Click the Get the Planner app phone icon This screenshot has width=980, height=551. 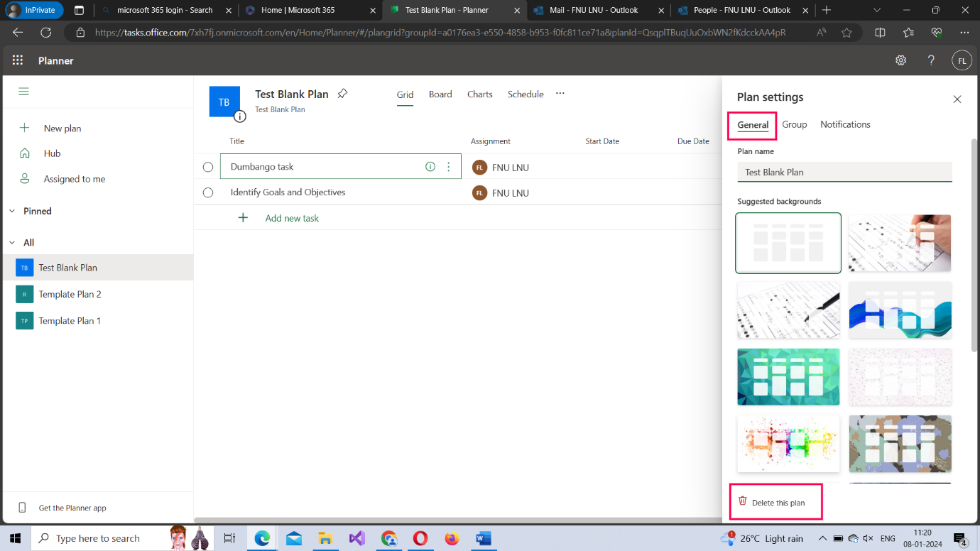[x=22, y=508]
